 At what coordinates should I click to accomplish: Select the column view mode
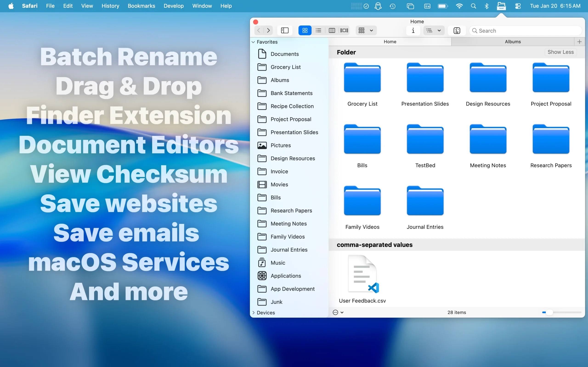point(332,30)
